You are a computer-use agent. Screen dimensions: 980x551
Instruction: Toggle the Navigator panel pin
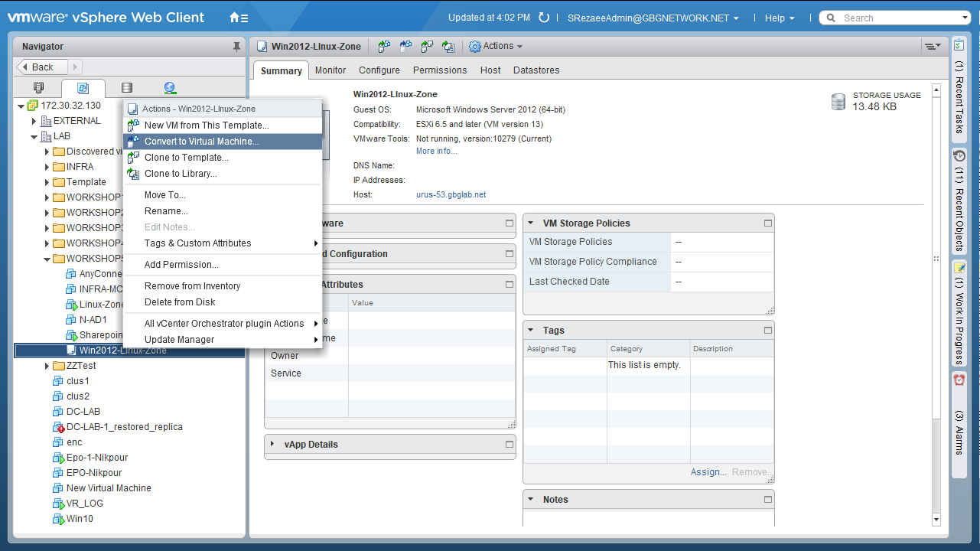click(236, 47)
